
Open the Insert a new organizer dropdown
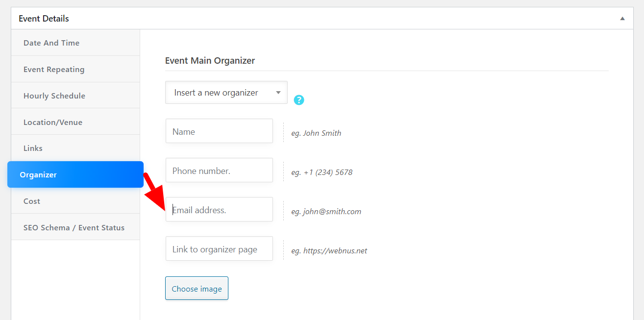point(226,93)
